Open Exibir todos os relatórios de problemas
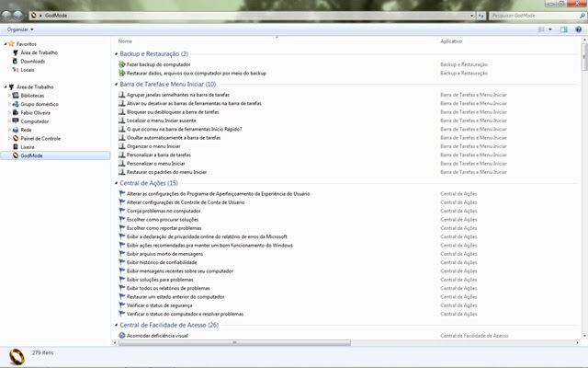Image resolution: width=588 pixels, height=368 pixels. tap(168, 288)
